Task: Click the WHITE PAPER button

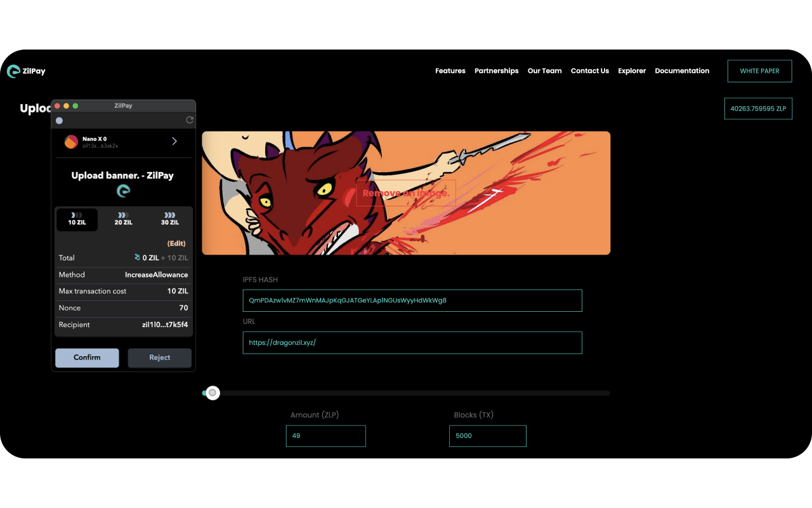Action: click(x=759, y=71)
